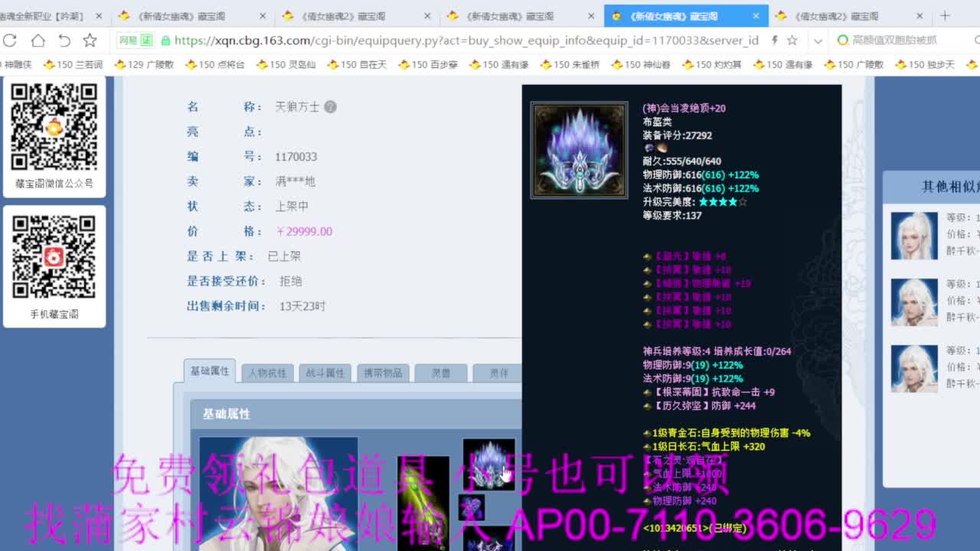Image resolution: width=980 pixels, height=551 pixels.
Task: Click first similar character portrait in sidebar
Action: [x=914, y=236]
